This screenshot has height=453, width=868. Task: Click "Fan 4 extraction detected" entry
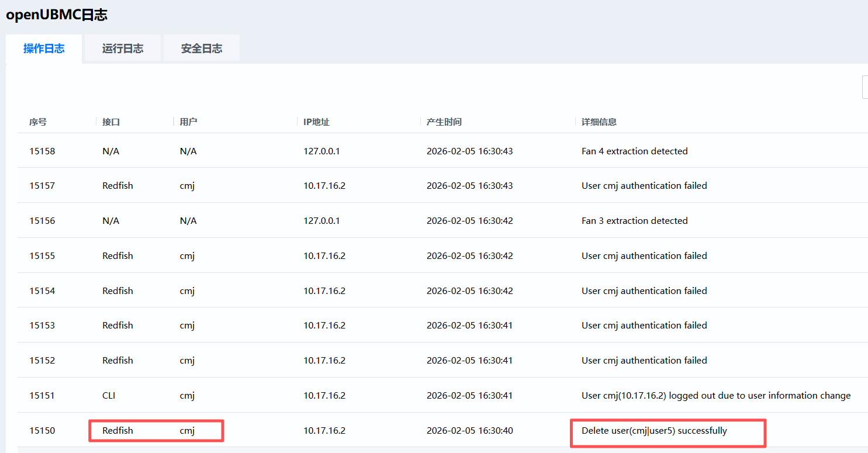(634, 151)
